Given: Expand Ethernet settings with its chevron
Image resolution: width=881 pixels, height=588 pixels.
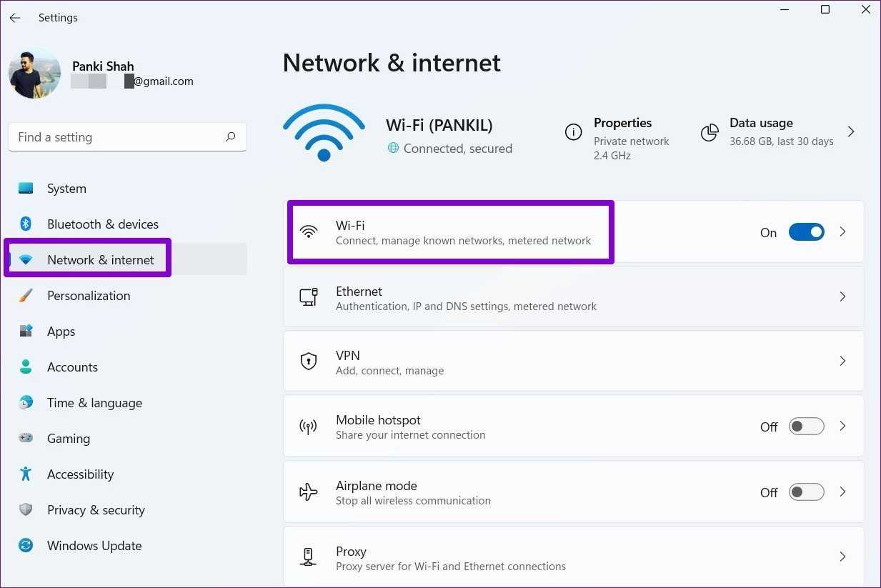Looking at the screenshot, I should 842,297.
